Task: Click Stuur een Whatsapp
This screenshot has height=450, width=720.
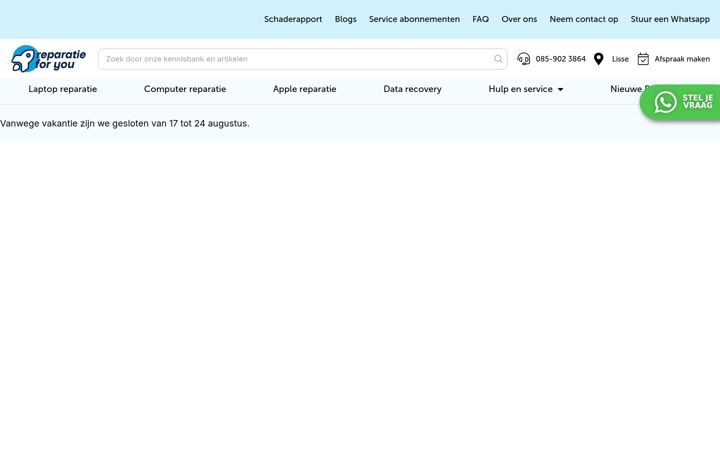Action: click(670, 19)
